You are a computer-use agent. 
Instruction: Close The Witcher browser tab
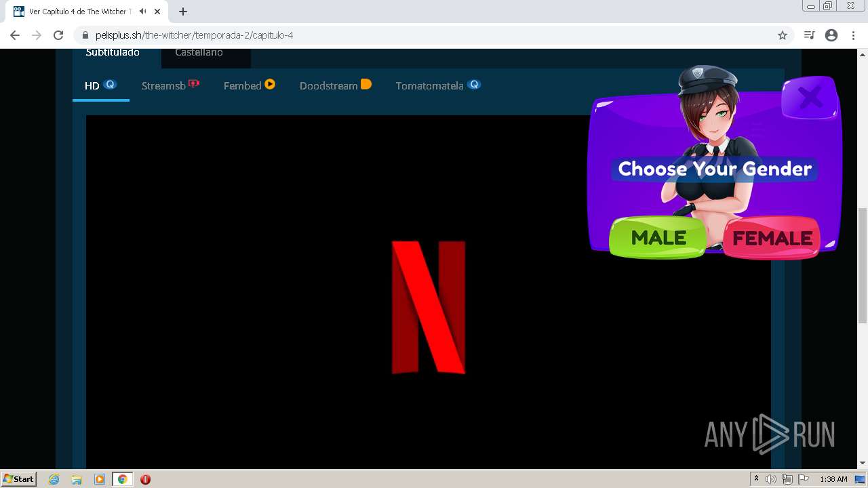click(157, 12)
